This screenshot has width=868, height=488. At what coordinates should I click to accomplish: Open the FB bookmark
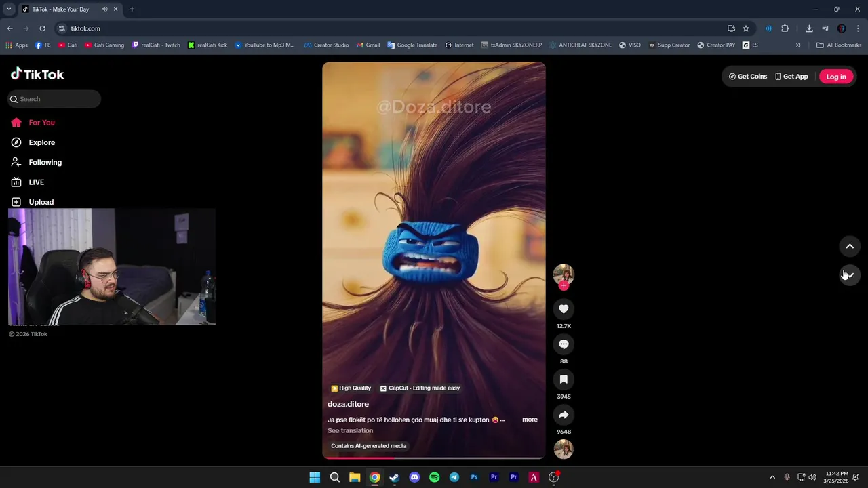tap(43, 45)
